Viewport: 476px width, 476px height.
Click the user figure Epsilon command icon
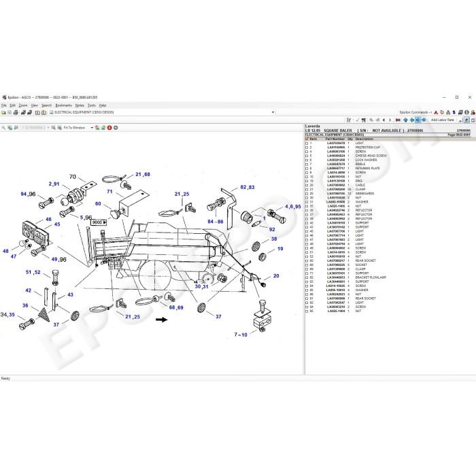(x=473, y=112)
